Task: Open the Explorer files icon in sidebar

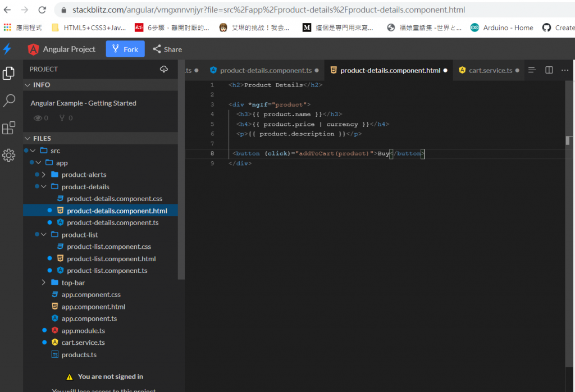Action: point(8,73)
